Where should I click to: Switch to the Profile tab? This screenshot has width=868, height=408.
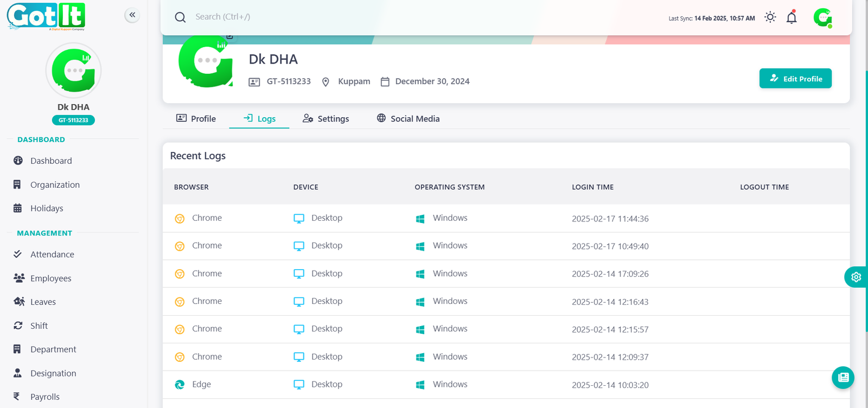tap(196, 118)
